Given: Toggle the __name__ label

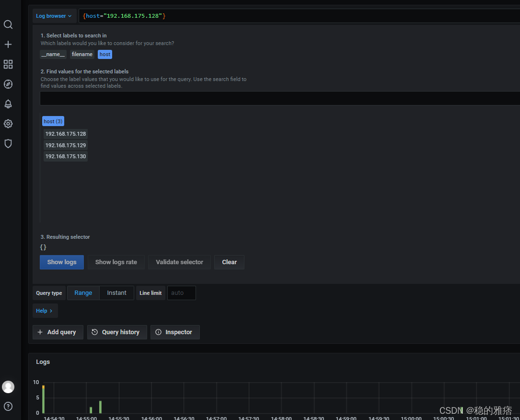Looking at the screenshot, I should 53,54.
